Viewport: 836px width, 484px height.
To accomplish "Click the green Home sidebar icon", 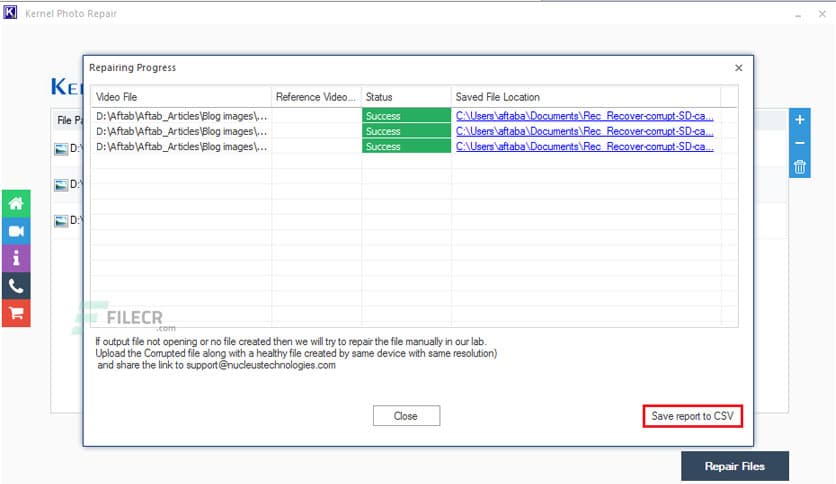I will click(x=16, y=203).
